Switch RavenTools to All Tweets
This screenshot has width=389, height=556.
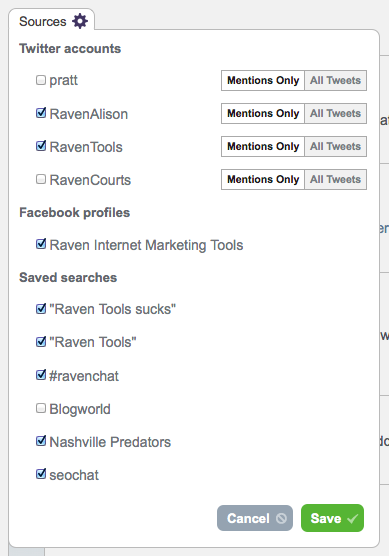pos(335,146)
